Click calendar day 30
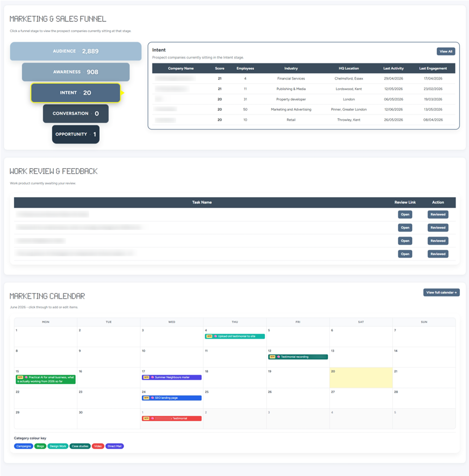 pyautogui.click(x=109, y=419)
